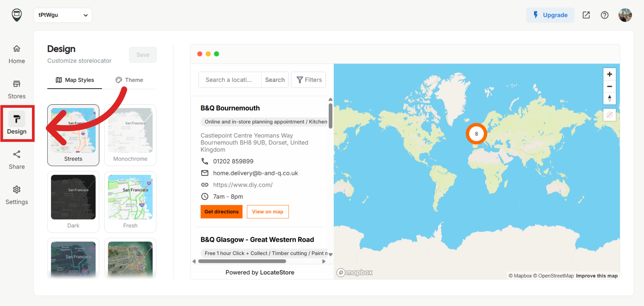Click the store list scroll-right arrow
Image resolution: width=644 pixels, height=306 pixels.
tap(324, 261)
